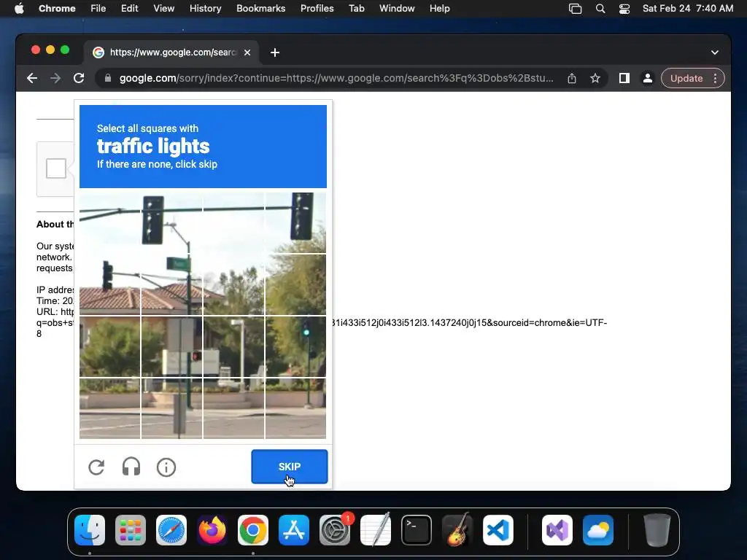Open the Edit menu
This screenshot has height=560, width=747.
(129, 9)
